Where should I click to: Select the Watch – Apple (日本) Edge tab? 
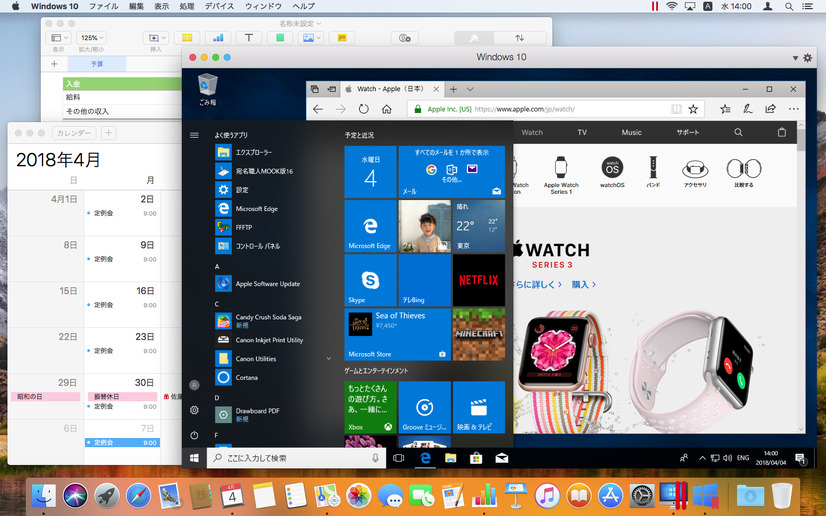pyautogui.click(x=391, y=89)
